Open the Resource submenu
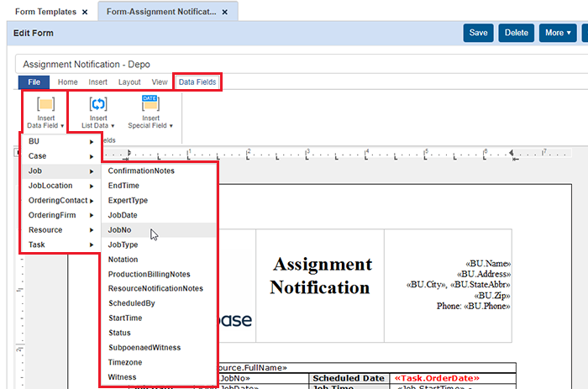 [x=60, y=229]
